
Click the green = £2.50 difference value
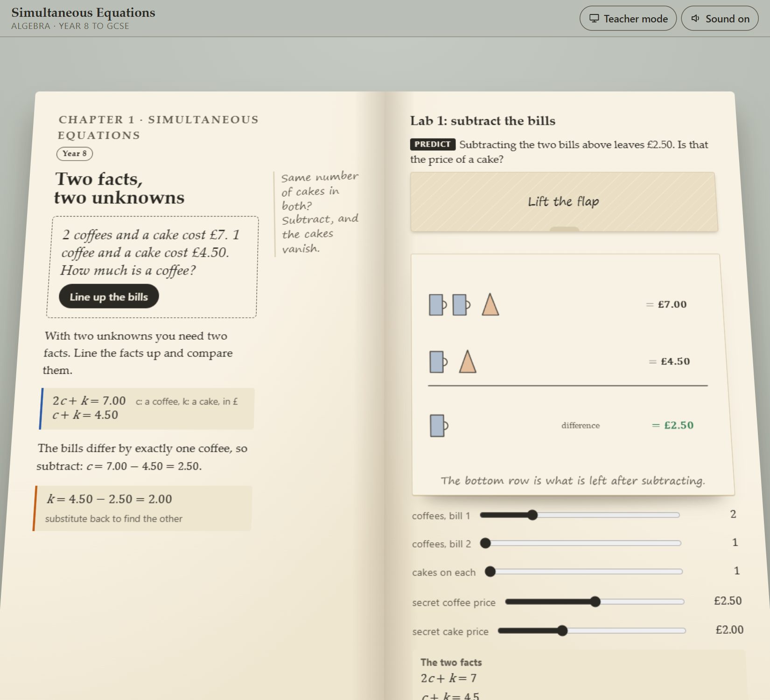pos(672,425)
